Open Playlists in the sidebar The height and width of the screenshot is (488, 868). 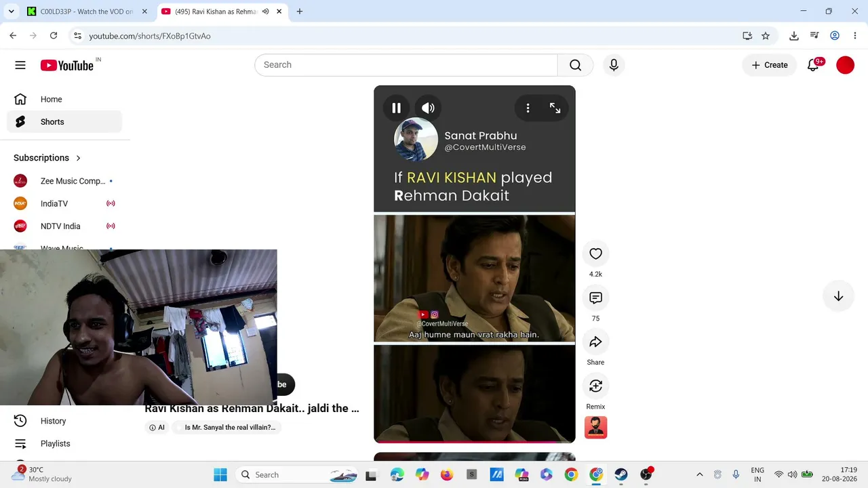tap(64, 444)
